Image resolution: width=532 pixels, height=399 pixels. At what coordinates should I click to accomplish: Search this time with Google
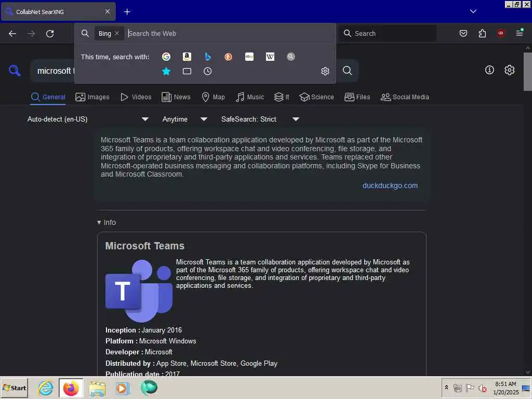pyautogui.click(x=166, y=57)
